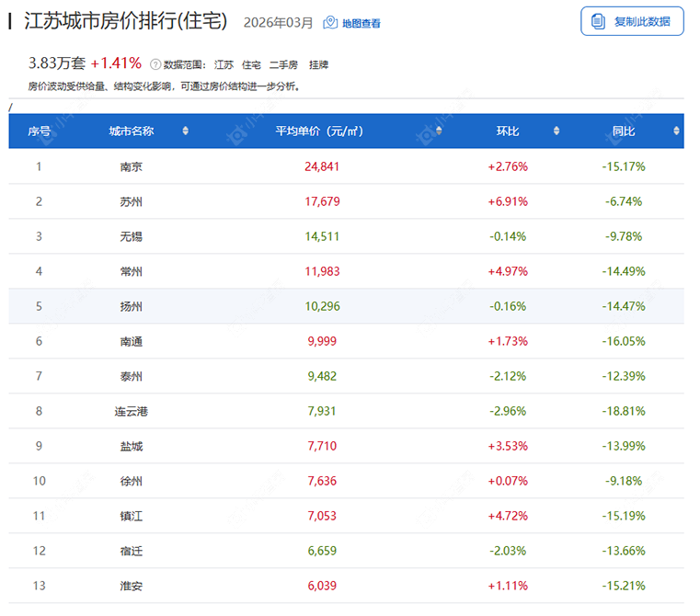The height and width of the screenshot is (616, 700).
Task: Click the price 11,983 for 常州
Action: [x=322, y=271]
